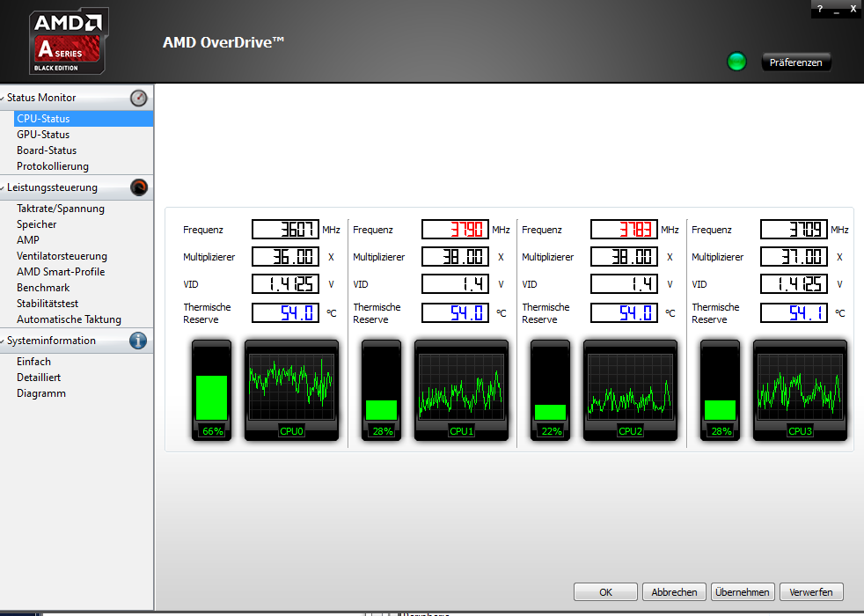This screenshot has height=616, width=864.
Task: Open Stabilitätstest page
Action: pyautogui.click(x=48, y=304)
